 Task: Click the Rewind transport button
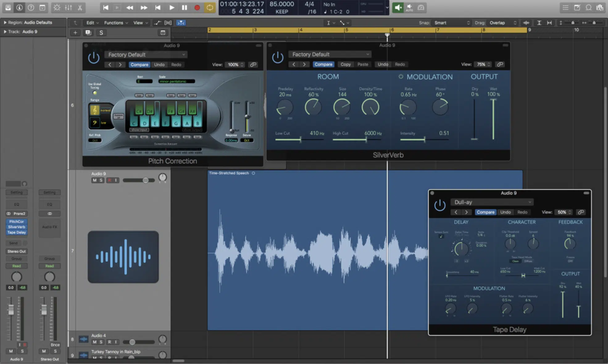click(130, 7)
